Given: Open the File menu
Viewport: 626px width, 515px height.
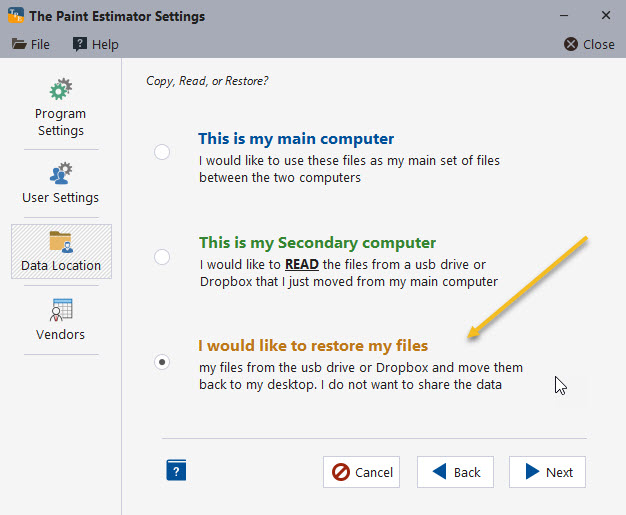Looking at the screenshot, I should point(31,44).
